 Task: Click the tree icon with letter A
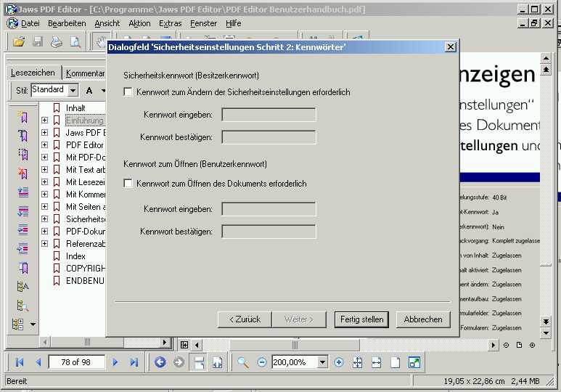(x=23, y=286)
